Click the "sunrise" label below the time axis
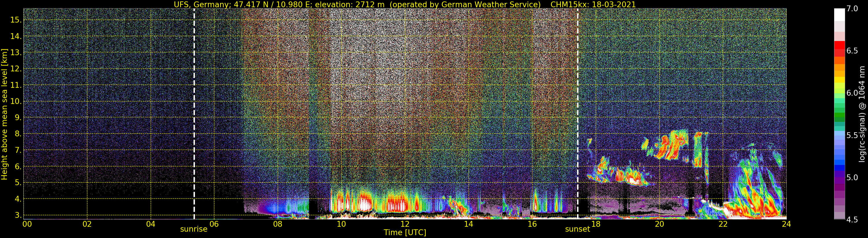 [x=194, y=229]
